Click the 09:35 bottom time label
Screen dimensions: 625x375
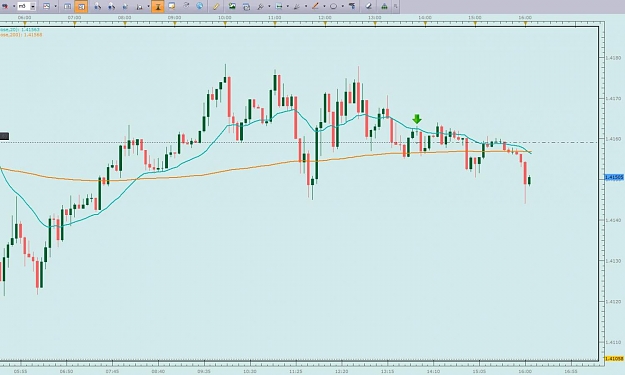pyautogui.click(x=204, y=371)
